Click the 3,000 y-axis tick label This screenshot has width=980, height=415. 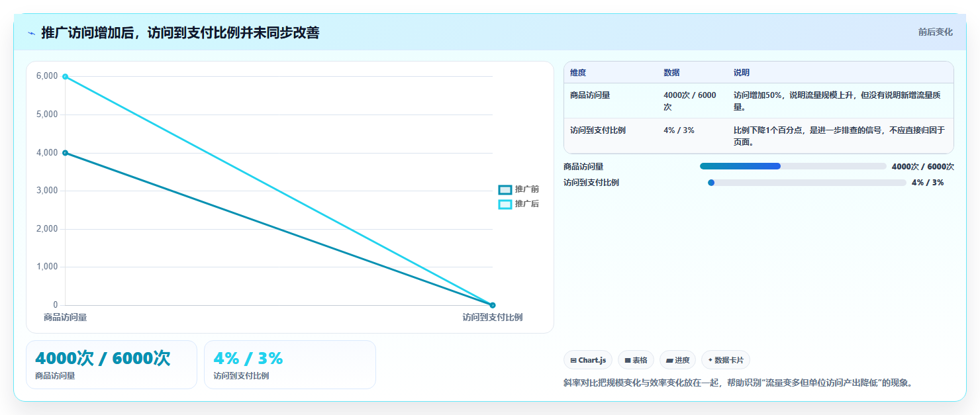coord(47,191)
